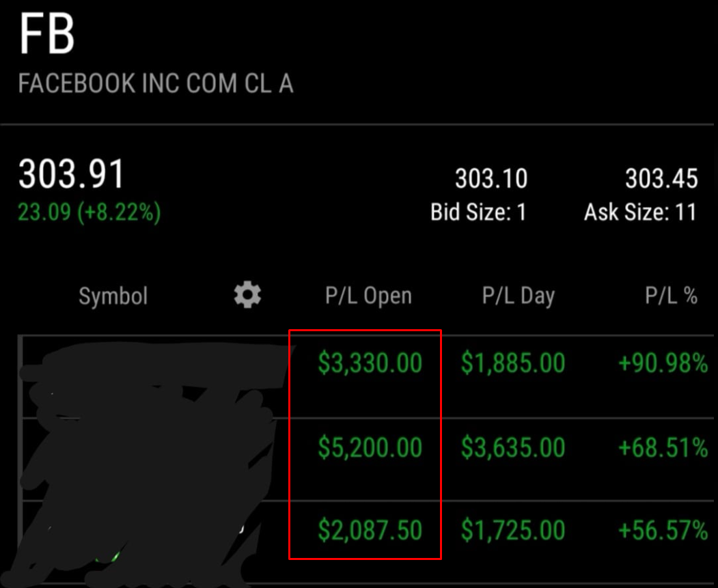This screenshot has width=718, height=588.
Task: Tap the +56.57% P/L percent value
Action: coord(663,530)
